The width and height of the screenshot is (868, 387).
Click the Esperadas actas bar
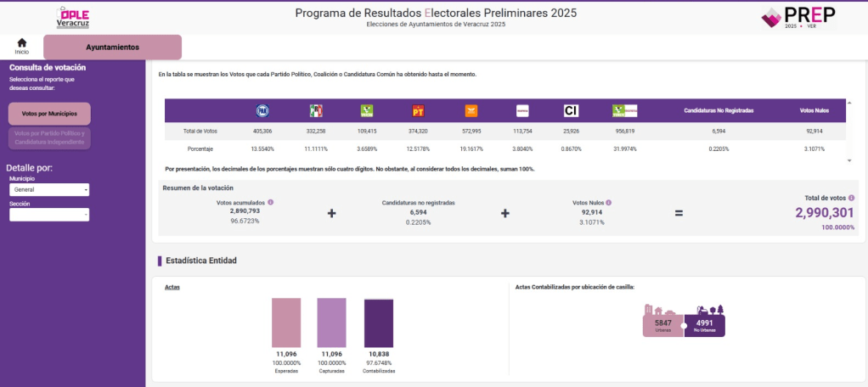pos(286,322)
